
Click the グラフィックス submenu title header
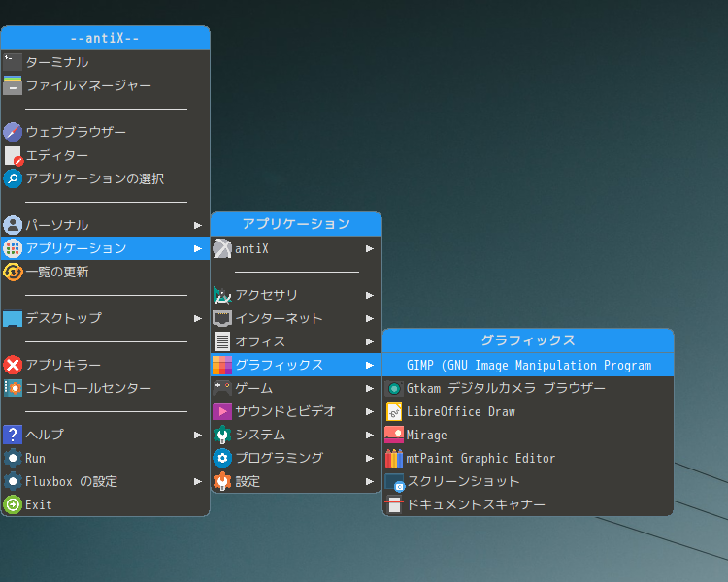tap(528, 340)
